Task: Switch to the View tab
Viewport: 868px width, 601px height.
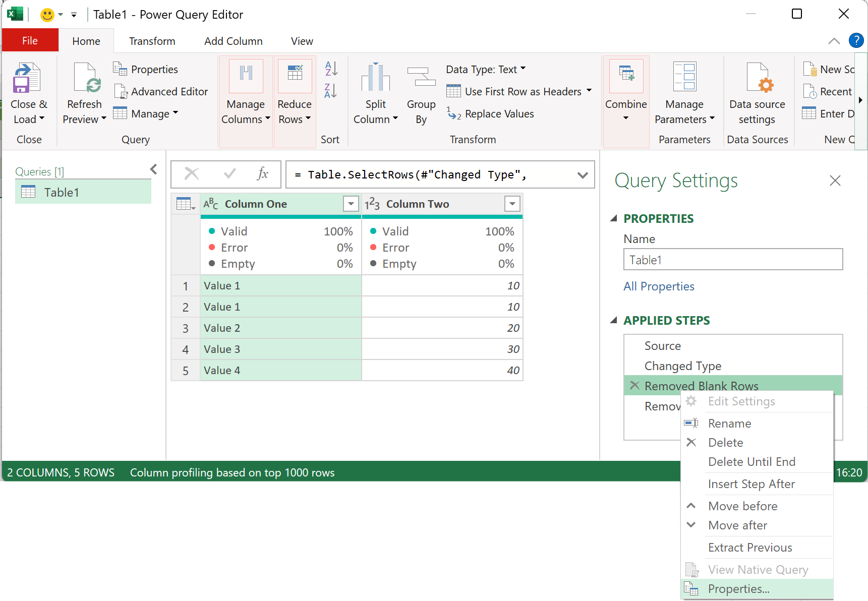Action: pyautogui.click(x=302, y=41)
